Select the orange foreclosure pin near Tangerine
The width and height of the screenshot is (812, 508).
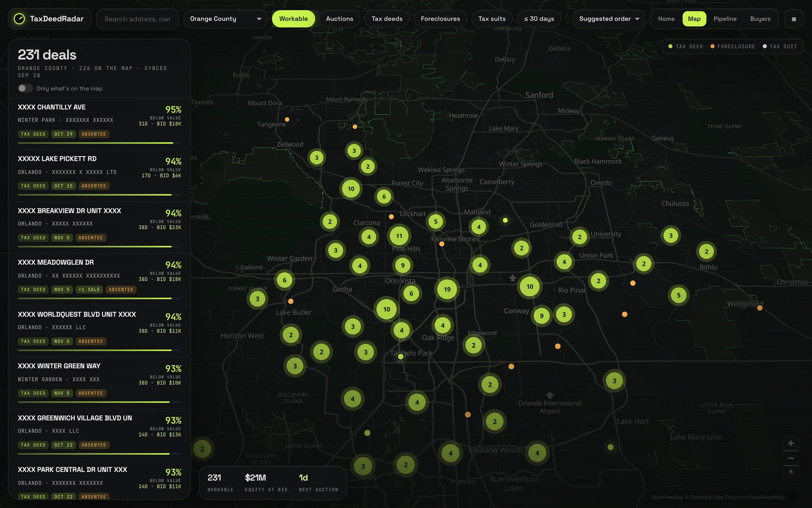[287, 119]
